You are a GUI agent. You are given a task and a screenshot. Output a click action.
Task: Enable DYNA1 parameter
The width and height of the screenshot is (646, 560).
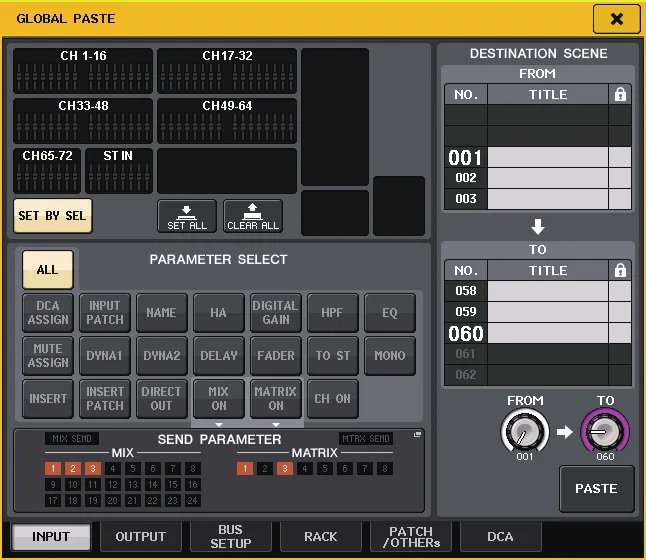[x=105, y=356]
